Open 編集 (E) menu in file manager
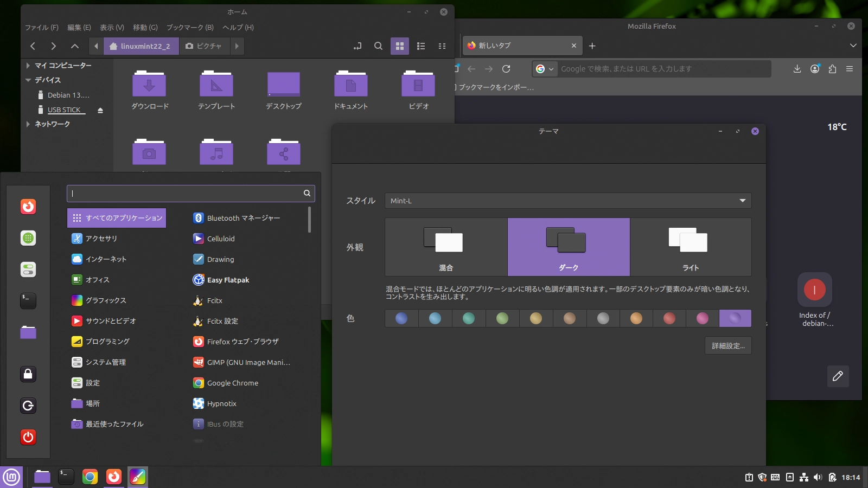Image resolution: width=868 pixels, height=488 pixels. pyautogui.click(x=79, y=28)
